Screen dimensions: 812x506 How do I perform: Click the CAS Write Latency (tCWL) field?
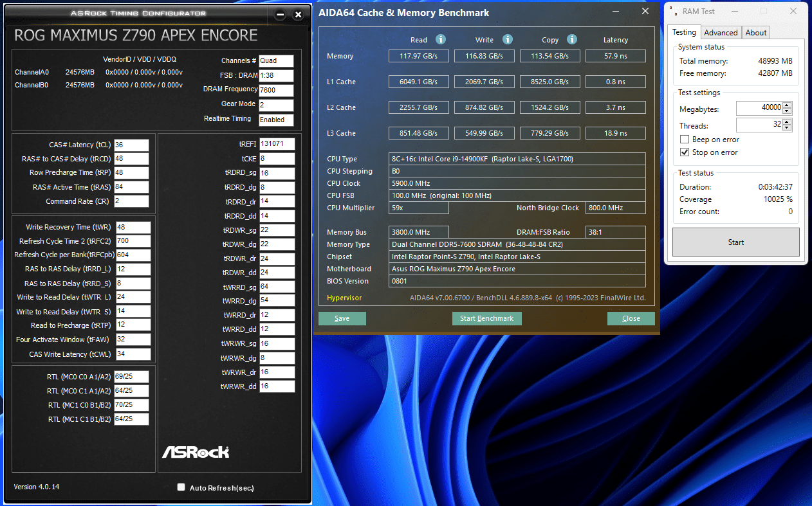(x=133, y=354)
